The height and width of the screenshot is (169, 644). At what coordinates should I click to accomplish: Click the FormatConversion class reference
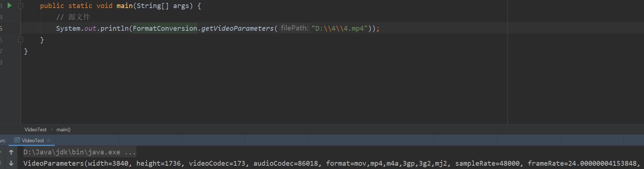tap(165, 28)
